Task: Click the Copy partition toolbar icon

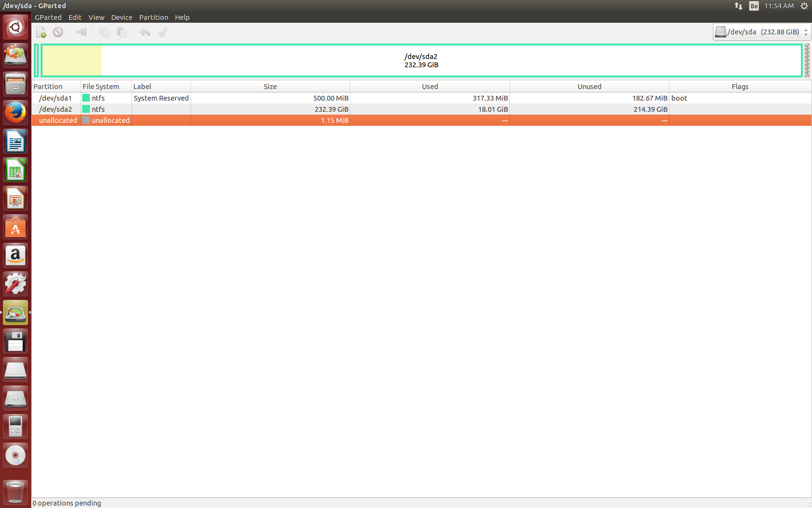Action: click(104, 32)
